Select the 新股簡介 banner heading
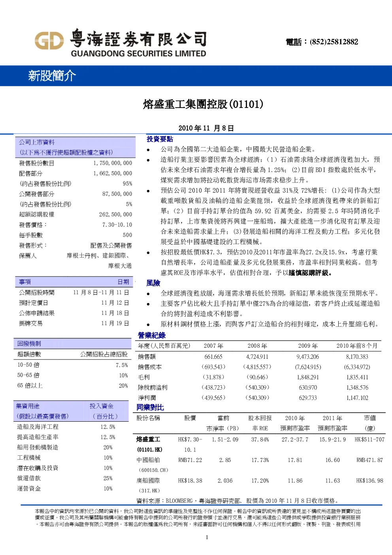This screenshot has width=392, height=555. 52,76
